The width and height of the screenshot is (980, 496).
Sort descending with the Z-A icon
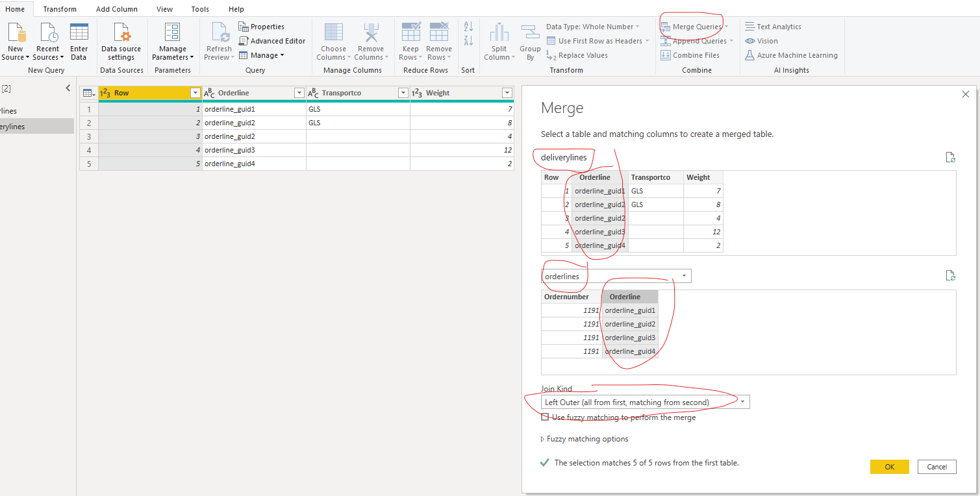pos(468,41)
